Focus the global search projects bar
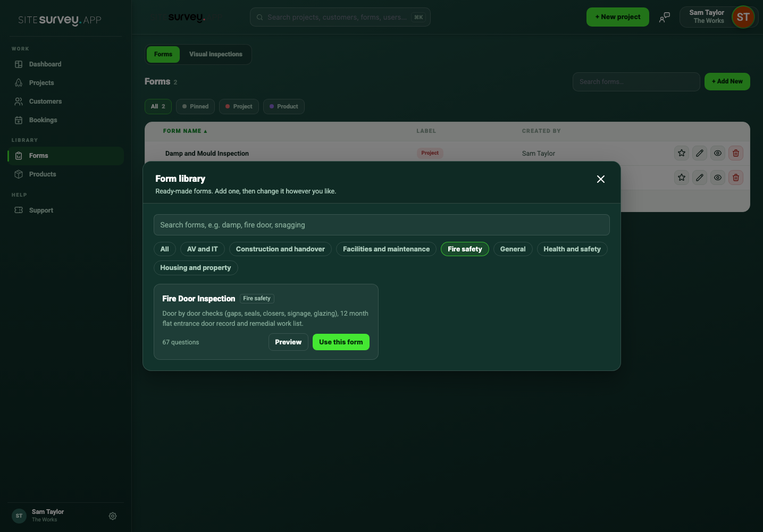This screenshot has height=532, width=763. pos(340,17)
